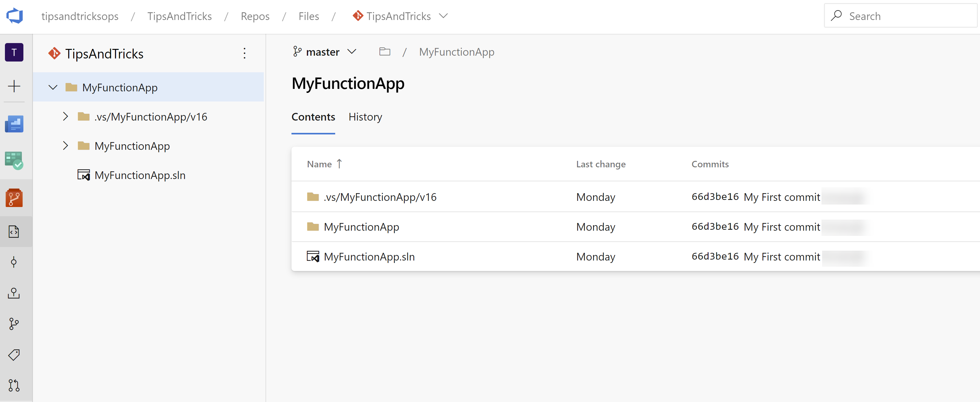980x402 pixels.
Task: Open the Pushes icon in sidebar
Action: click(x=14, y=293)
